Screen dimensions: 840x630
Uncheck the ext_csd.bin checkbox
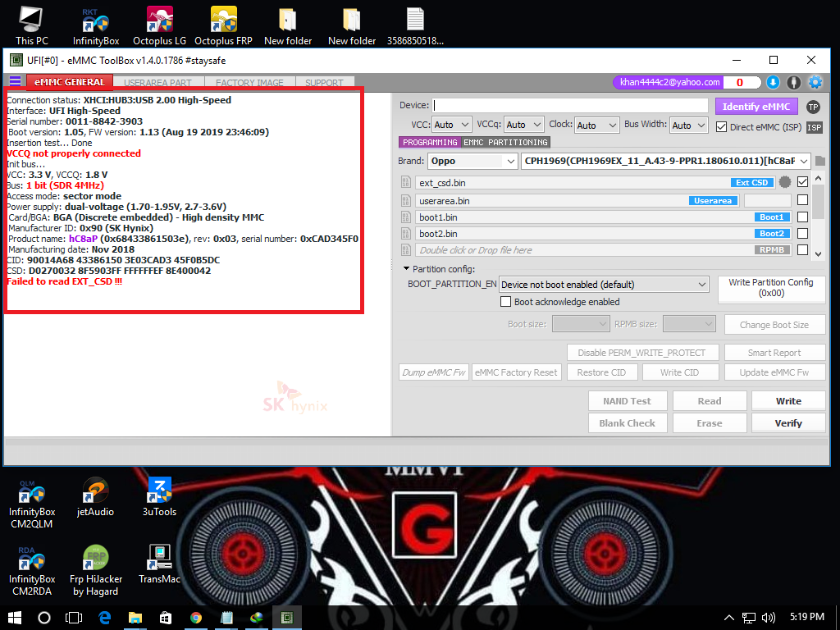[x=802, y=182]
